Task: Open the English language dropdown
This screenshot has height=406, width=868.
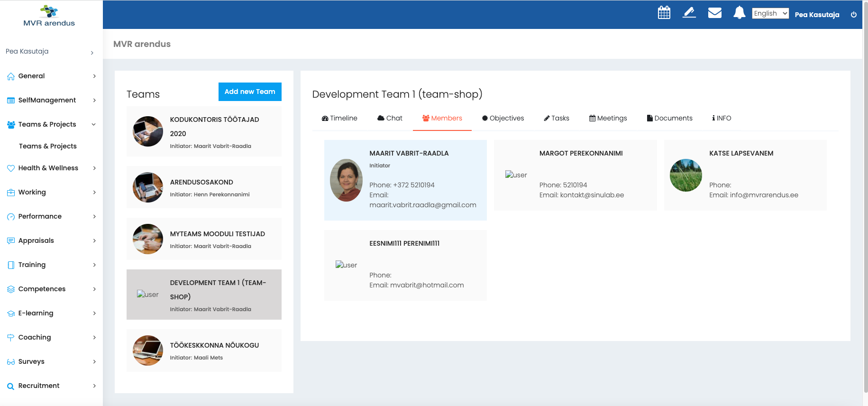Action: 770,13
